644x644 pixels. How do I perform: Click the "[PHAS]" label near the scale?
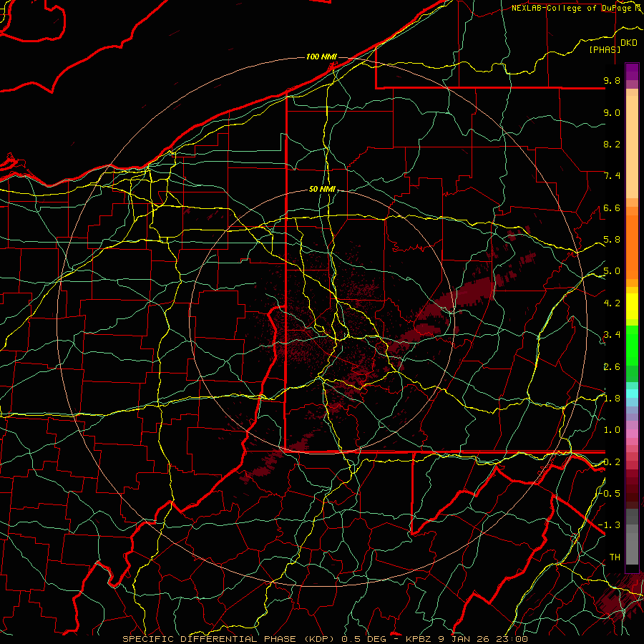[605, 50]
